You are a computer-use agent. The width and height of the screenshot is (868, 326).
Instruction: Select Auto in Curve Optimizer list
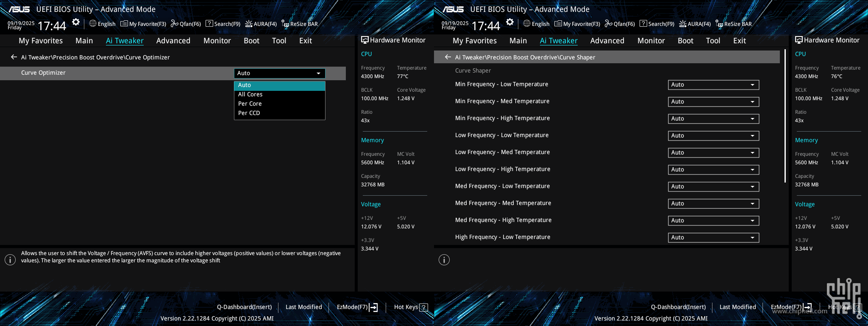(280, 85)
